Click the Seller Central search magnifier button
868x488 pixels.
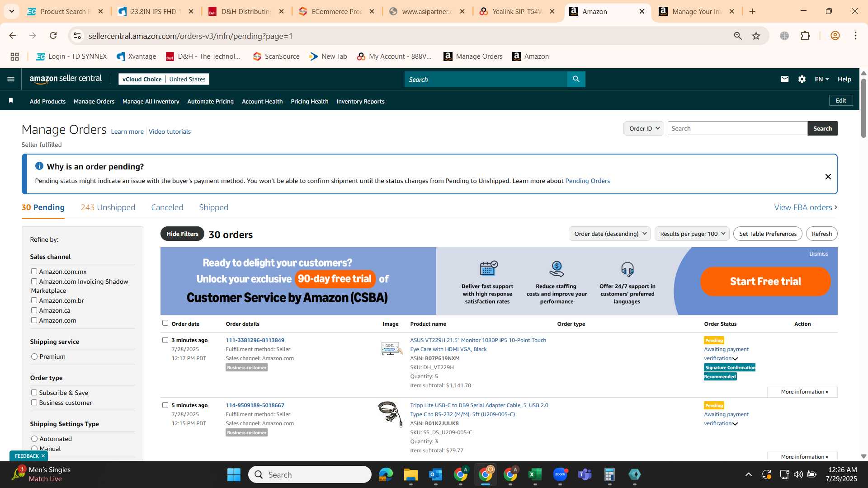pos(576,79)
